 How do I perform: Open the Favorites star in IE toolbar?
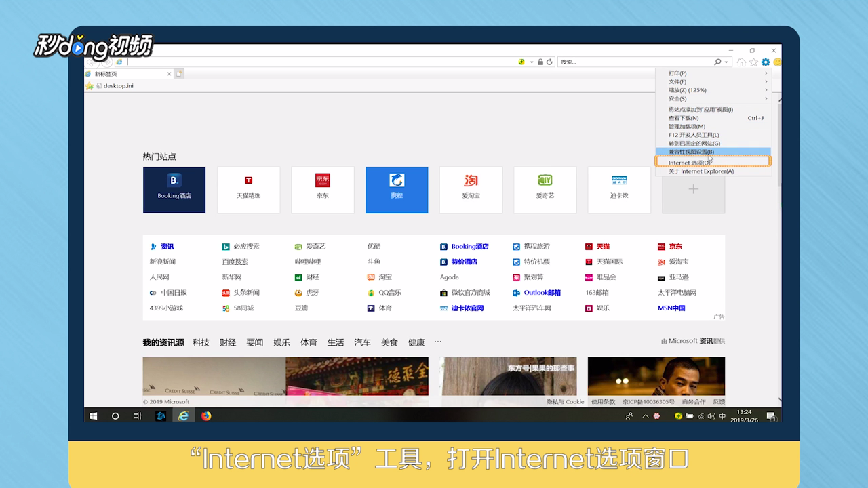click(753, 62)
